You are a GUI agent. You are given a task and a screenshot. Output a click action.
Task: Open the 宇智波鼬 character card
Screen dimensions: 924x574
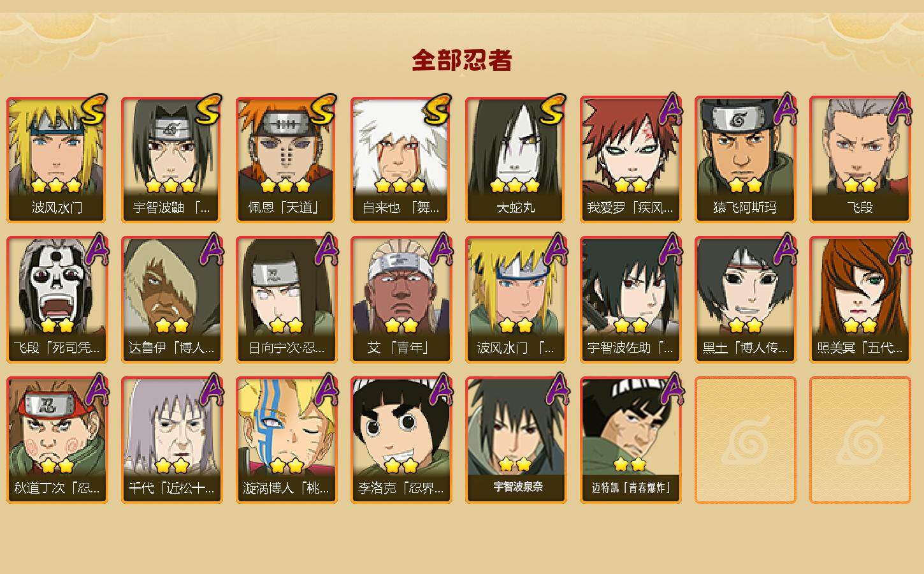(x=171, y=159)
